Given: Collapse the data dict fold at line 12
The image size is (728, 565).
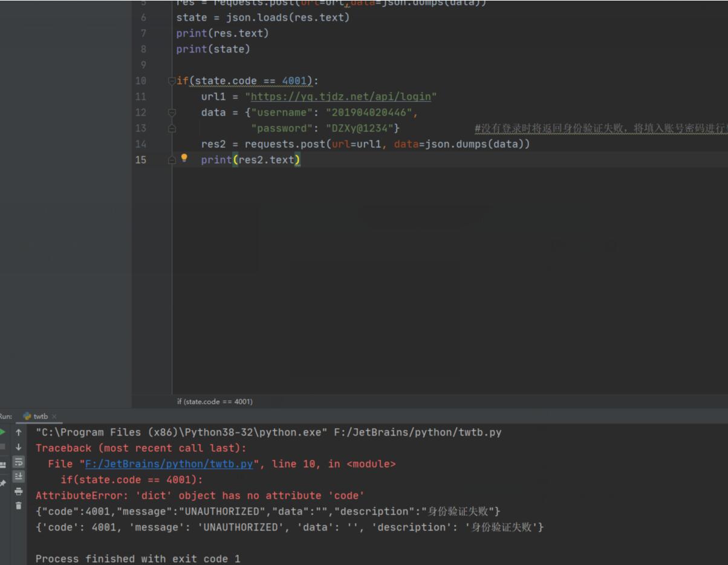Looking at the screenshot, I should [172, 113].
